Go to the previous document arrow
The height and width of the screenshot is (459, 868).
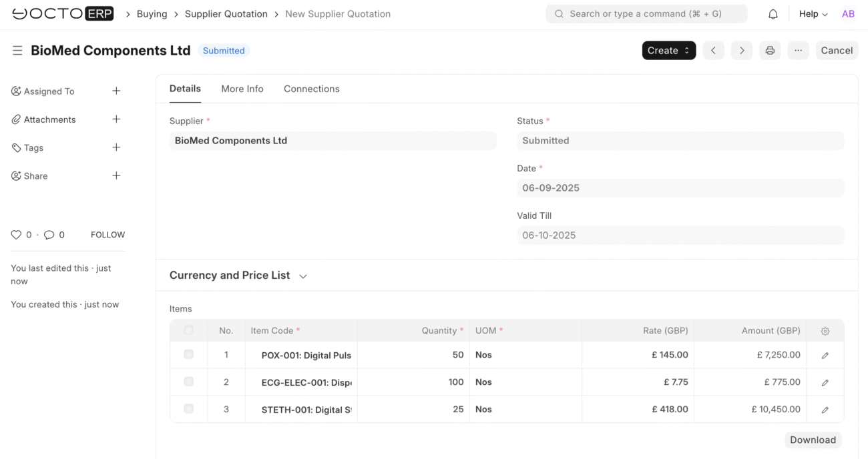pos(713,51)
